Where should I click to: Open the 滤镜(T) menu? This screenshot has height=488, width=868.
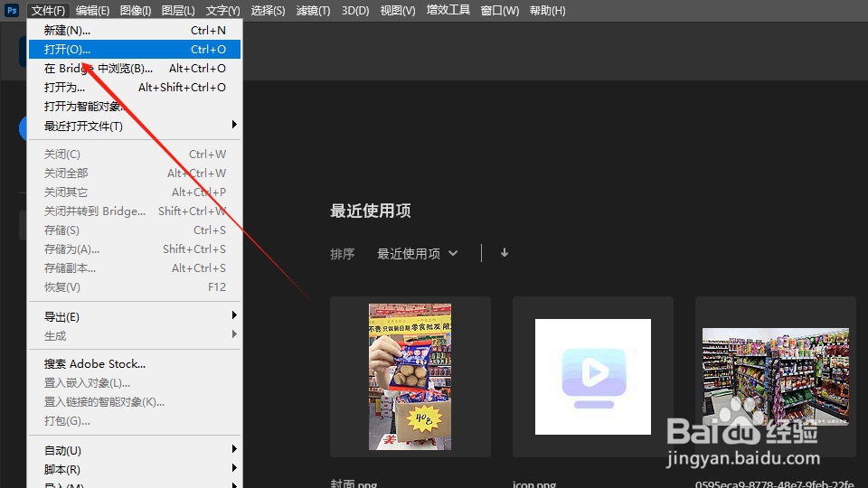pyautogui.click(x=313, y=11)
